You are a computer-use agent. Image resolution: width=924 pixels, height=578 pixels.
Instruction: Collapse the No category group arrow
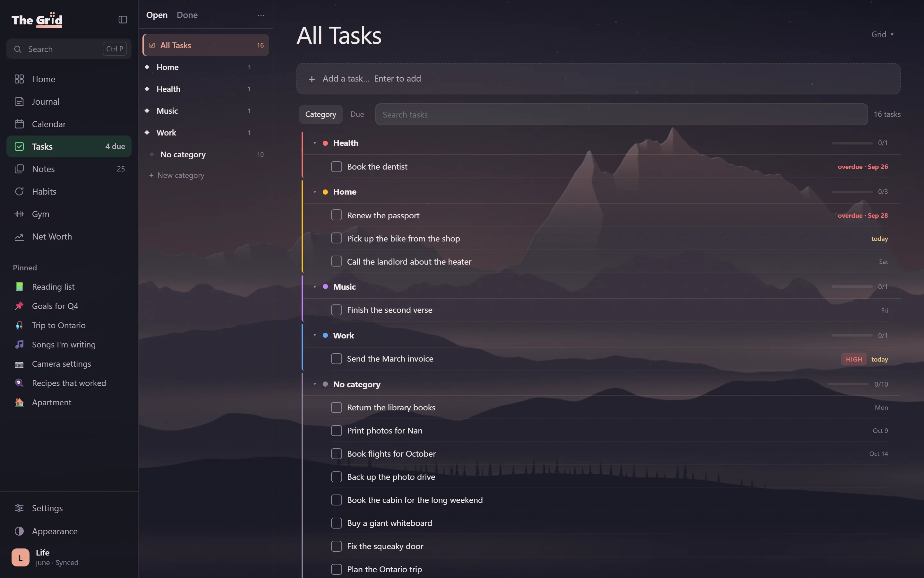tap(315, 384)
